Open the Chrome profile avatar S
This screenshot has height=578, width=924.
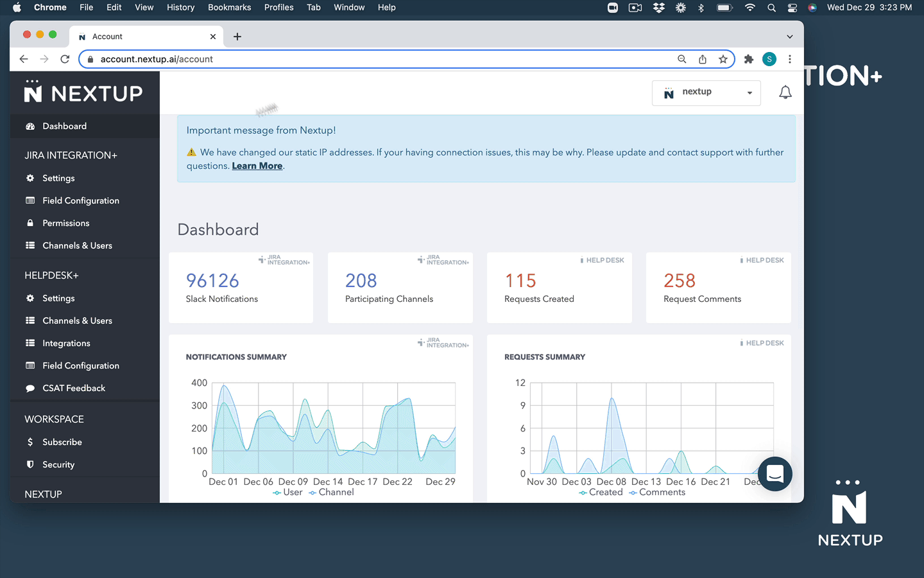[x=769, y=59]
